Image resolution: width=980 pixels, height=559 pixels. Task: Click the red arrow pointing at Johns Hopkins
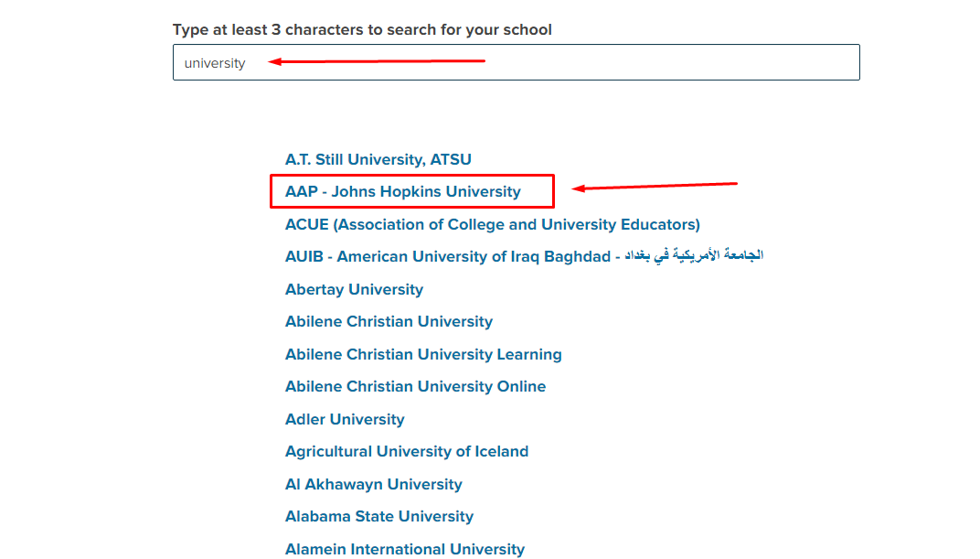655,187
